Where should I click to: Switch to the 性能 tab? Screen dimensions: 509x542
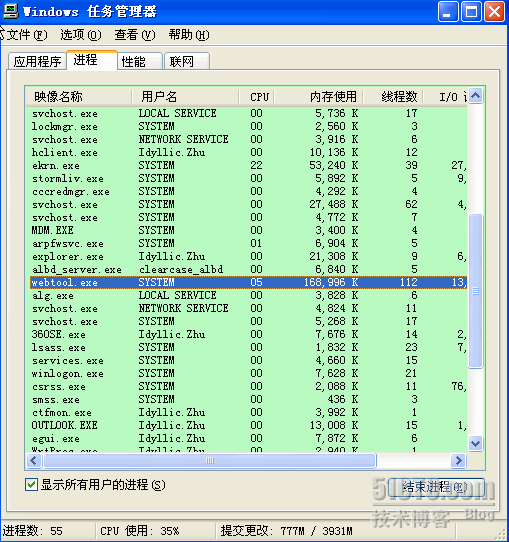coord(140,62)
